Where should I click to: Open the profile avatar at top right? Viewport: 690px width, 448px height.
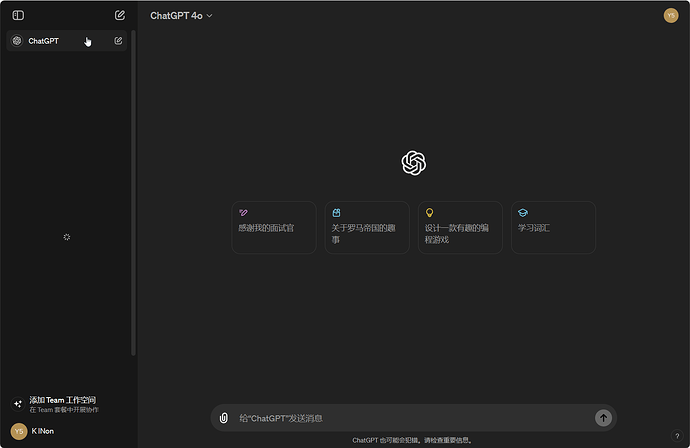[x=671, y=15]
